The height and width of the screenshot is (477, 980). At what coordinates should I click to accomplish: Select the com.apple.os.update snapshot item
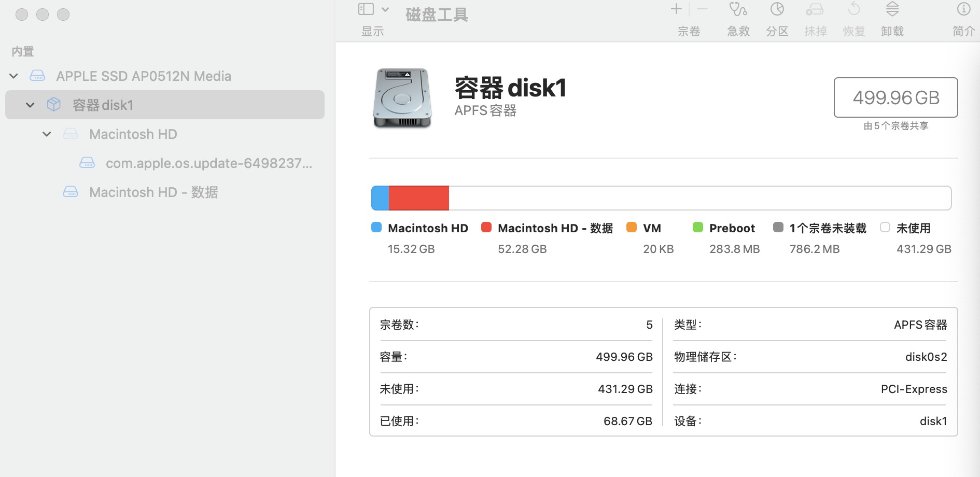(x=208, y=163)
